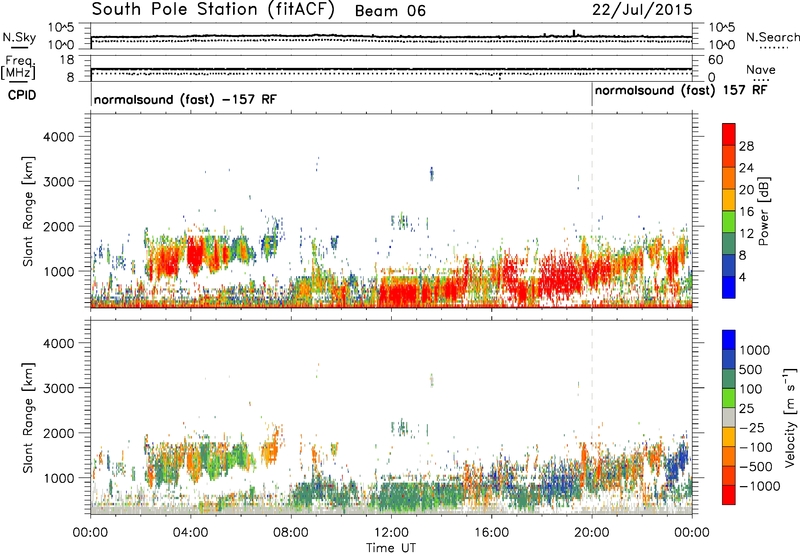Click the 'Nave' legend label
The image size is (800, 554).
760,69
